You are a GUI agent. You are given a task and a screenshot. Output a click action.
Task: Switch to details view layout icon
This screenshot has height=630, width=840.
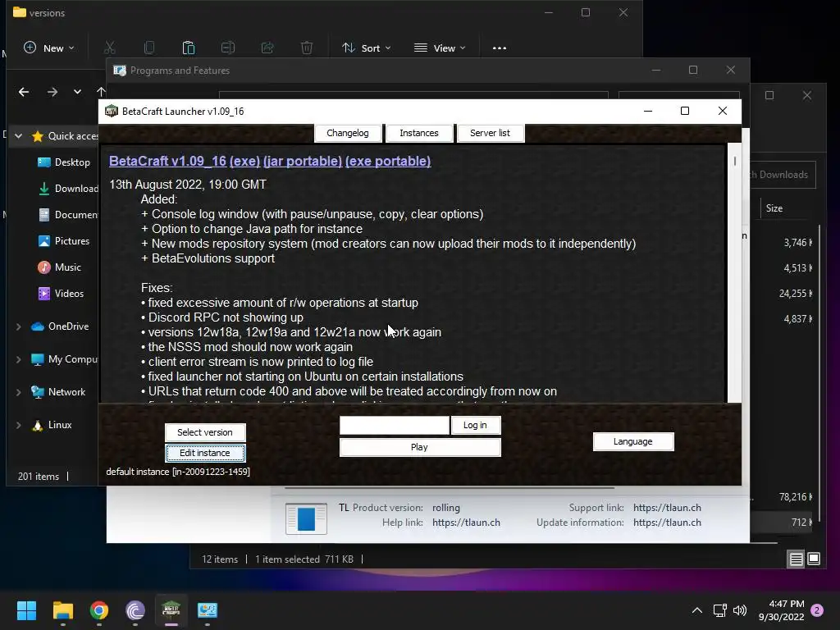[x=796, y=559]
